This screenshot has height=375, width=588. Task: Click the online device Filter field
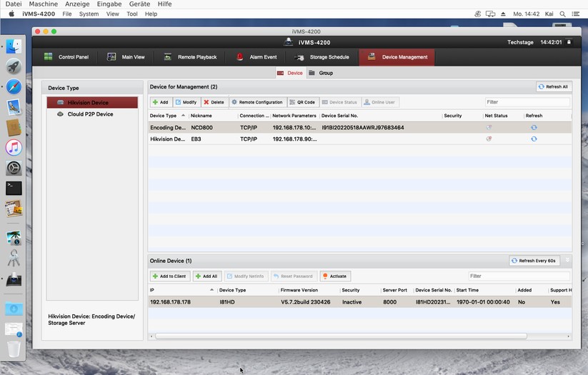[519, 276]
